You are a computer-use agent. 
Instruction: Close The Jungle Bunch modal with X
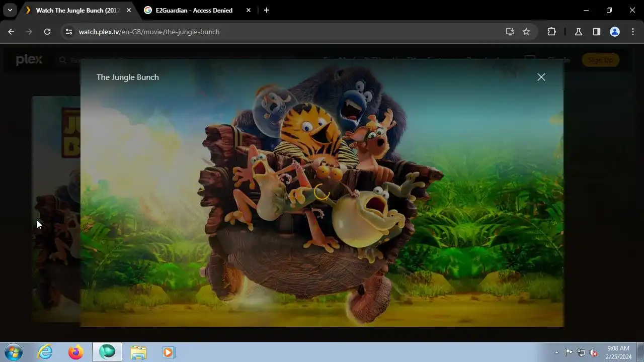541,77
